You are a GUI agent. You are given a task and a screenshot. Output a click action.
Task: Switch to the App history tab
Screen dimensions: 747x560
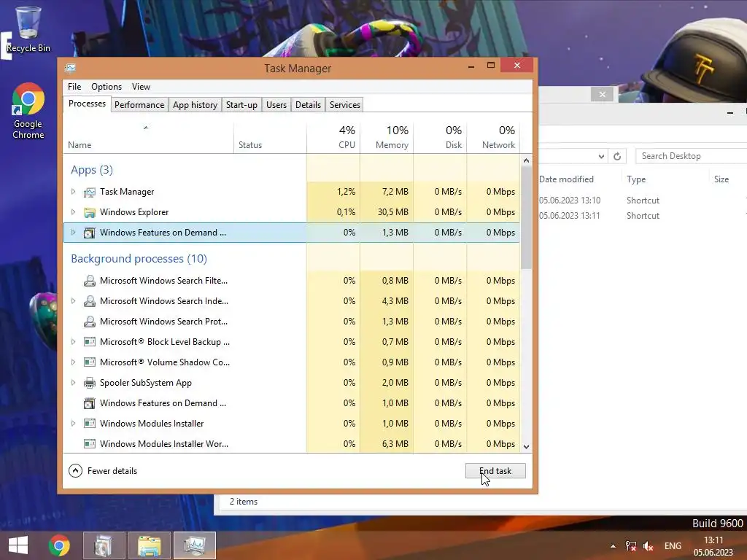tap(195, 105)
